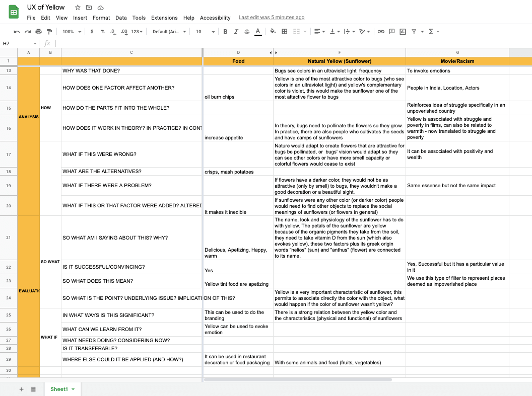Toggle bold formatting

click(x=225, y=32)
